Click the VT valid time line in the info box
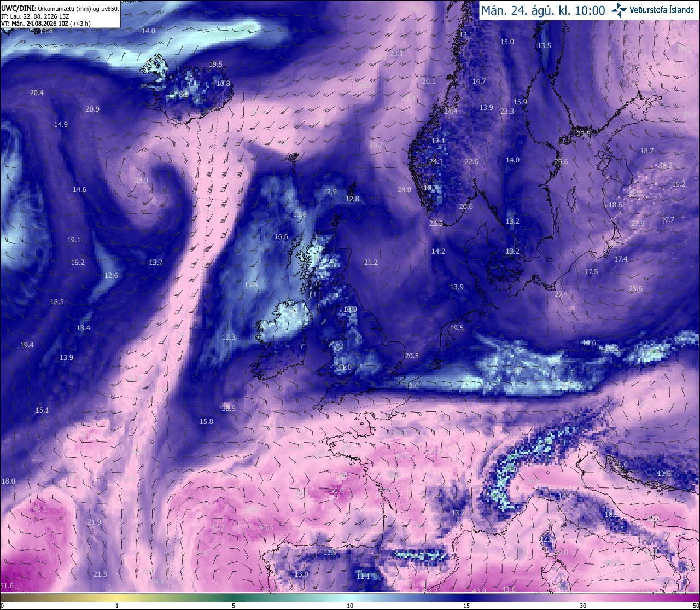Screen dimensions: 700x610 coord(46,24)
